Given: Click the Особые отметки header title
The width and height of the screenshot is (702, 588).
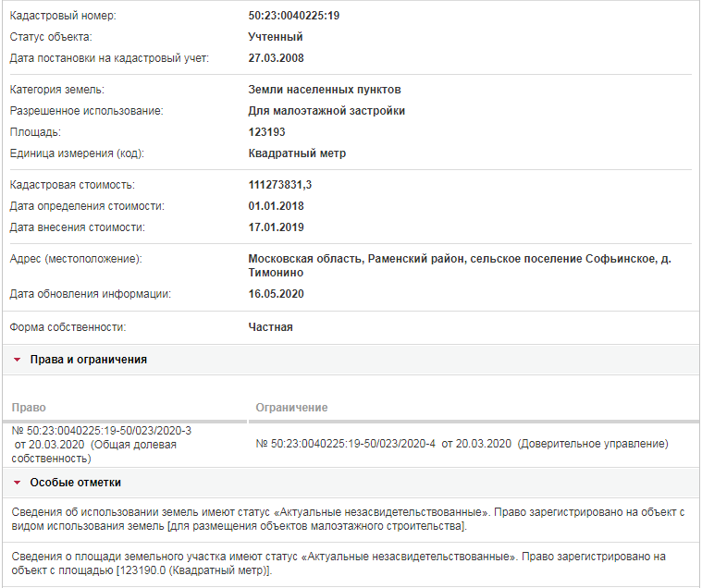Looking at the screenshot, I should [75, 483].
